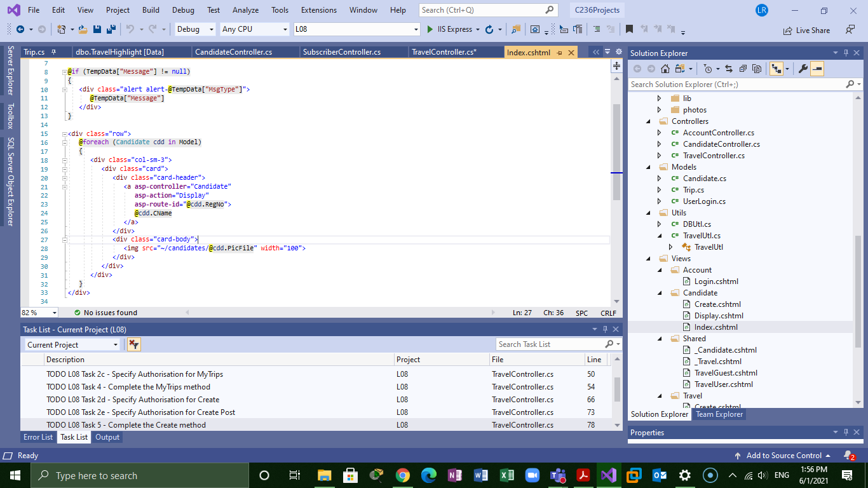This screenshot has height=488, width=868.
Task: Toggle auto-hide pin on Task List panel
Action: click(x=604, y=329)
